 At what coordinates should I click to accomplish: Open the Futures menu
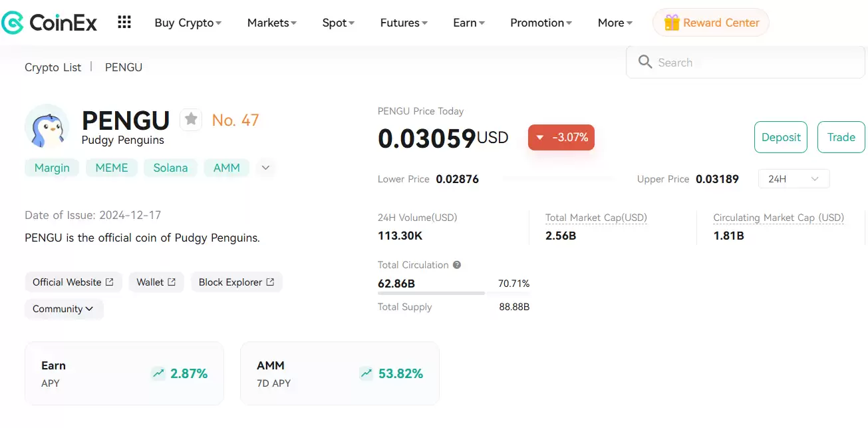403,22
